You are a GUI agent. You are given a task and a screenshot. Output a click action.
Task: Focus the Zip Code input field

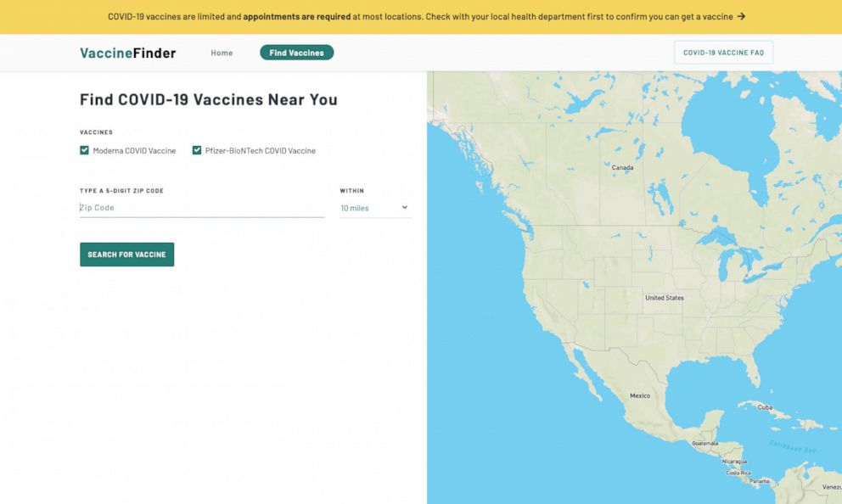202,208
